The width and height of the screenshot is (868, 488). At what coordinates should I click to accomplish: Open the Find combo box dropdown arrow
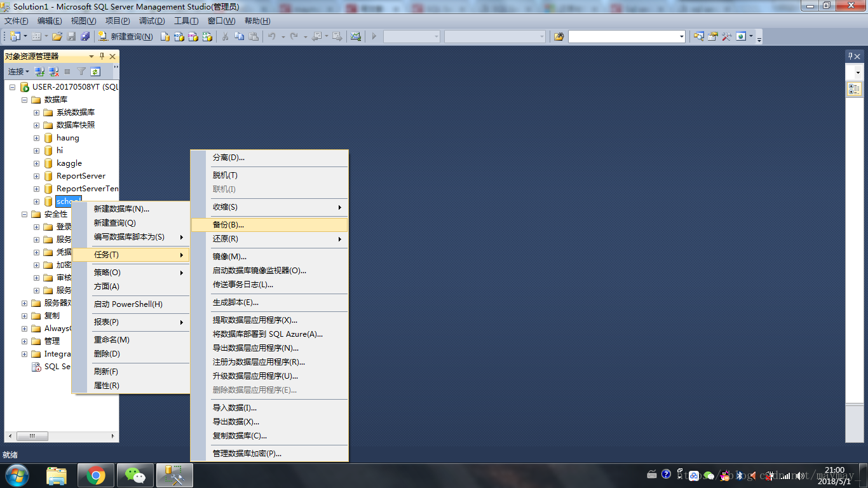[x=682, y=36]
